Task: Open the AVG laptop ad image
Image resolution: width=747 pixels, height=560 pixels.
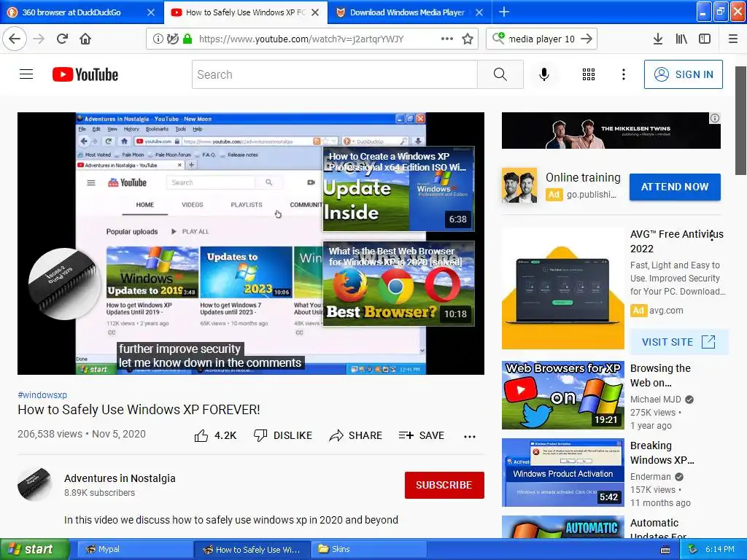Action: [562, 289]
